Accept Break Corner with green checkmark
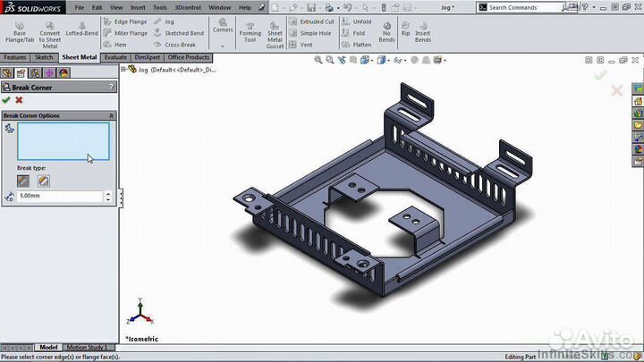The width and height of the screenshot is (644, 362). 7,100
